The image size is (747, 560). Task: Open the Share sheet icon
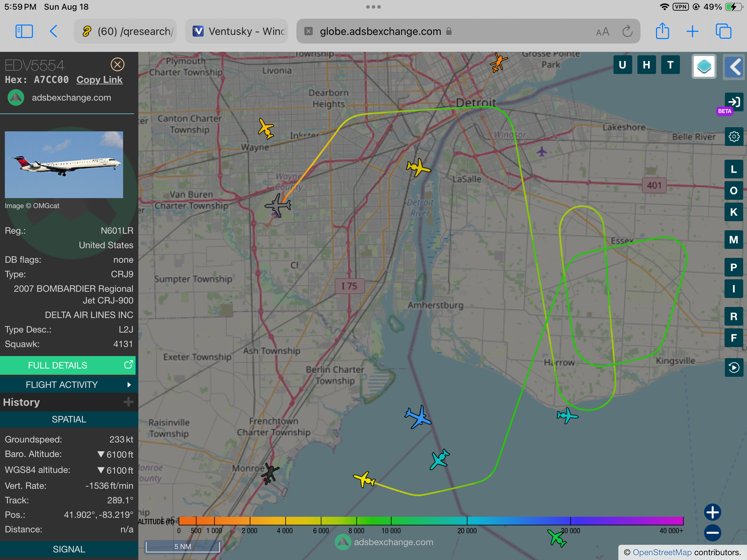coord(662,31)
